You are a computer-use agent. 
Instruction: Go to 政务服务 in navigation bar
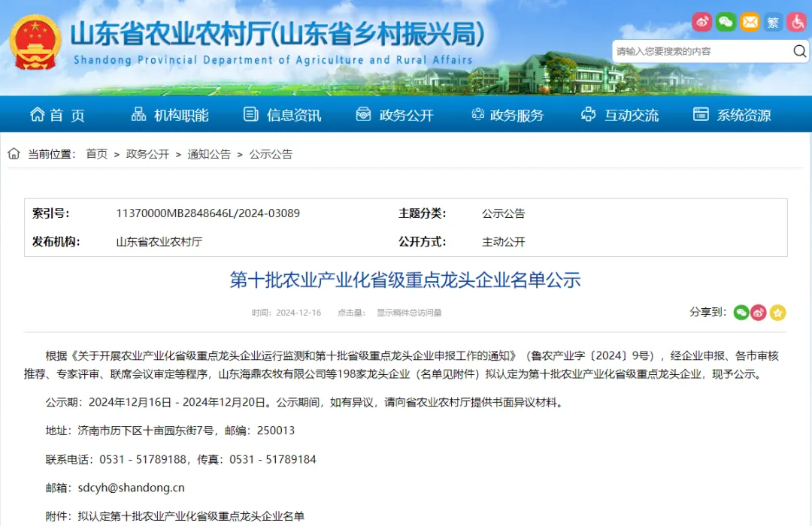[x=507, y=115]
